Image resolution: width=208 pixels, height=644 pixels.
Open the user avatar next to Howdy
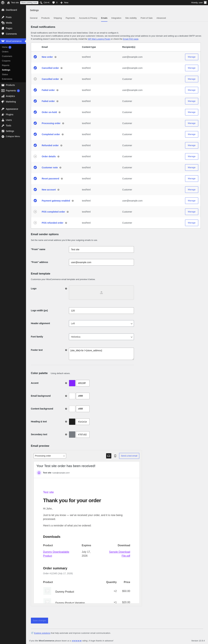click(x=205, y=2)
